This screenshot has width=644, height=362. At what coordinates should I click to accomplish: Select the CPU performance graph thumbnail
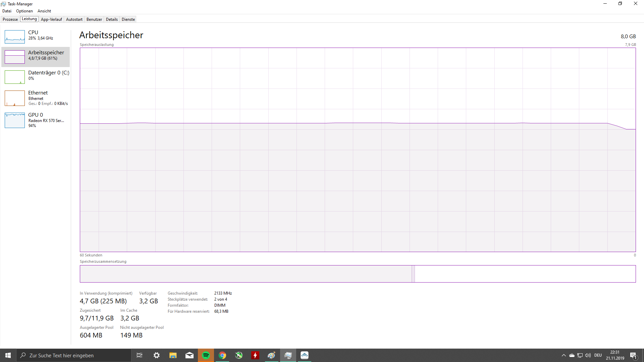click(15, 37)
